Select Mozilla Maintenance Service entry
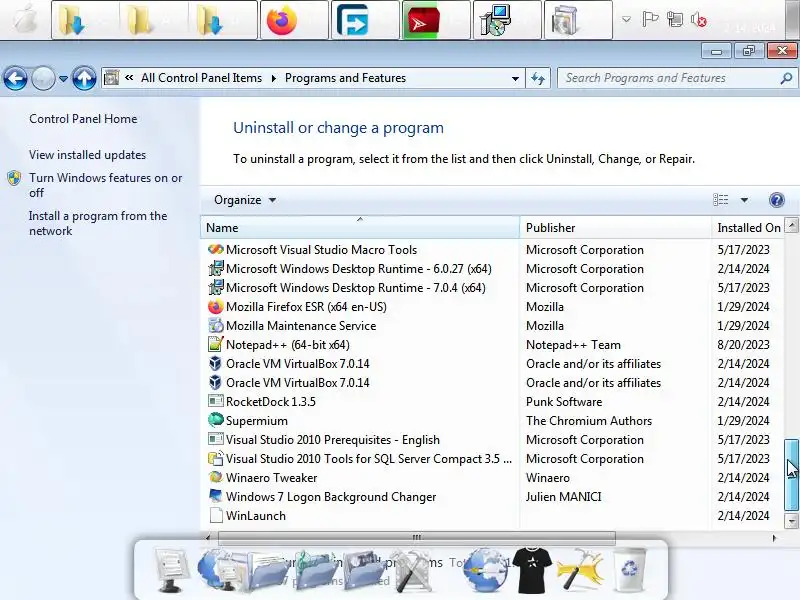Viewport: 800px width, 600px height. [301, 326]
